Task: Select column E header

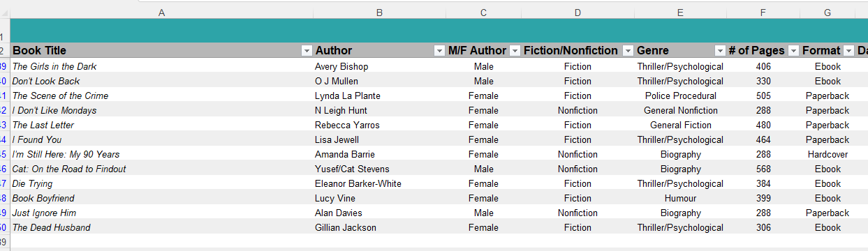Action: click(x=680, y=13)
